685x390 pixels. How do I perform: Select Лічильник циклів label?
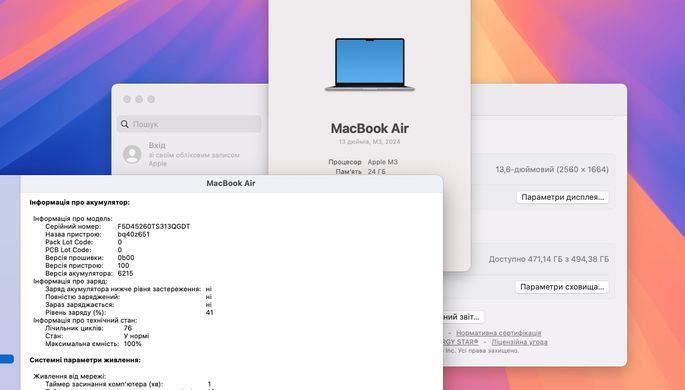pyautogui.click(x=74, y=328)
